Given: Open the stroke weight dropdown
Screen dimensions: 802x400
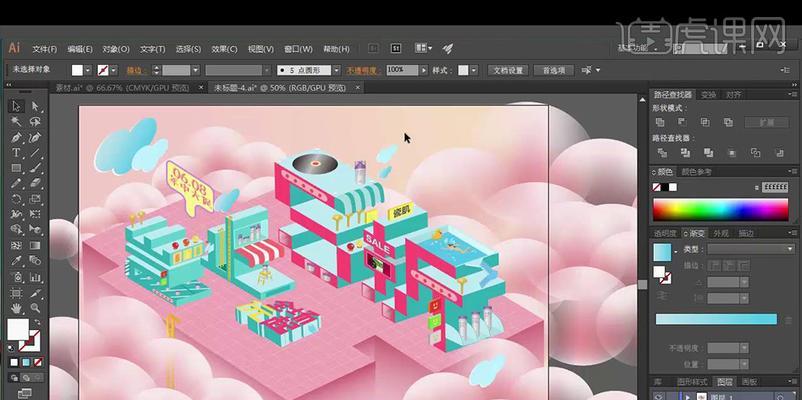Looking at the screenshot, I should [195, 70].
